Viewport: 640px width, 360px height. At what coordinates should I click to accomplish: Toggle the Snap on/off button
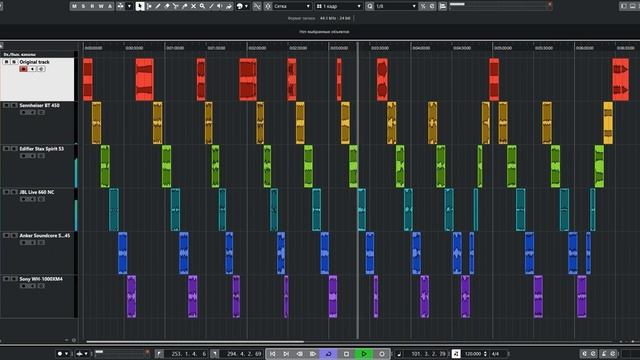point(268,6)
